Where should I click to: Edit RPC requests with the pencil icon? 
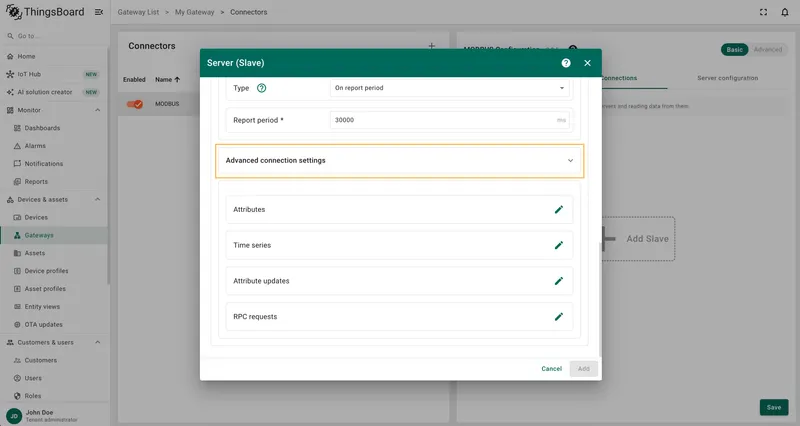point(559,317)
